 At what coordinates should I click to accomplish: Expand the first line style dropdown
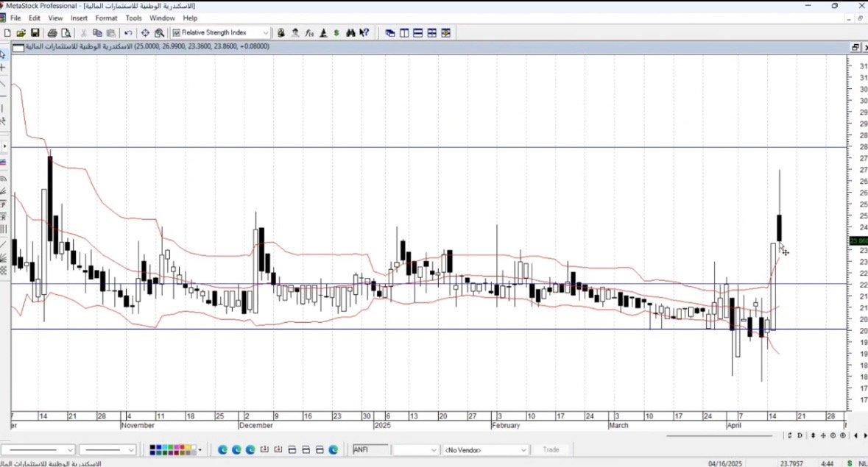[x=71, y=449]
